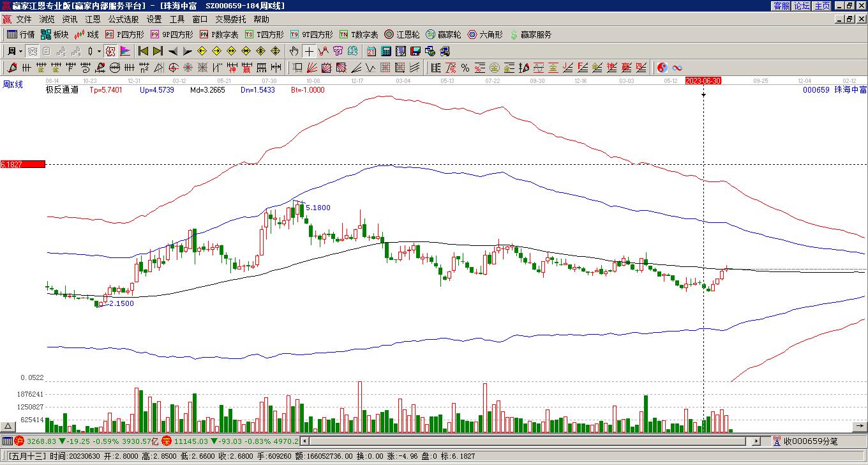Click the 主页 homepage button
Image resolution: width=868 pixels, height=465 pixels.
coord(822,6)
